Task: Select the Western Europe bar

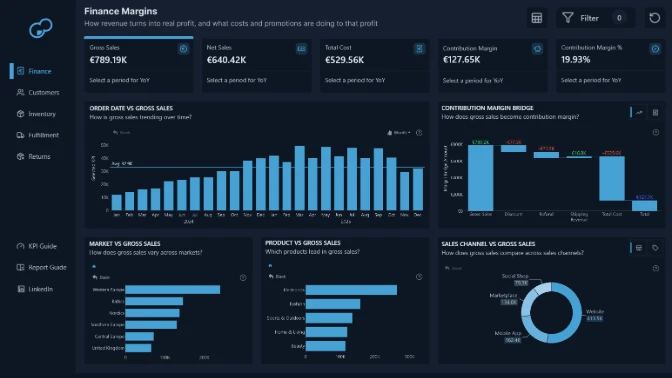Action: click(173, 290)
